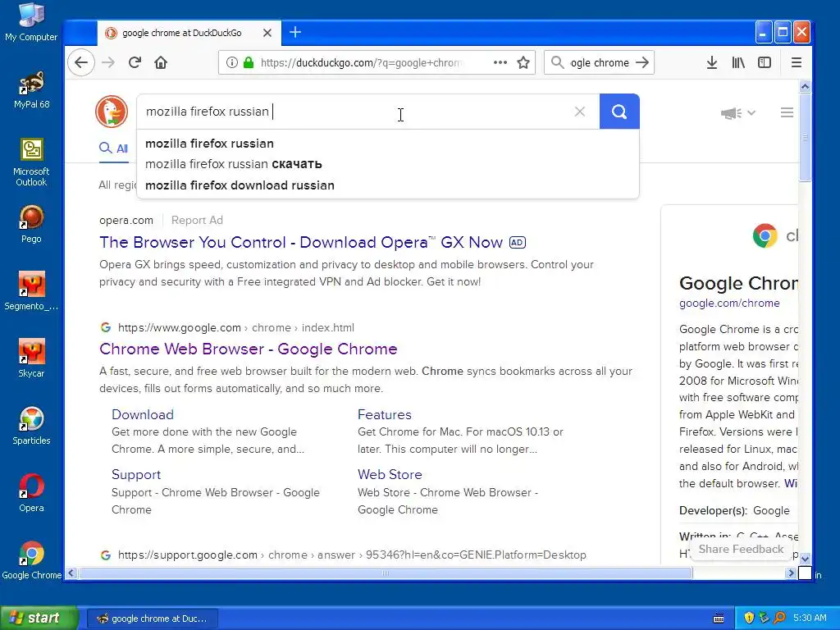Click the horizontal scrollbar right arrow

point(791,573)
